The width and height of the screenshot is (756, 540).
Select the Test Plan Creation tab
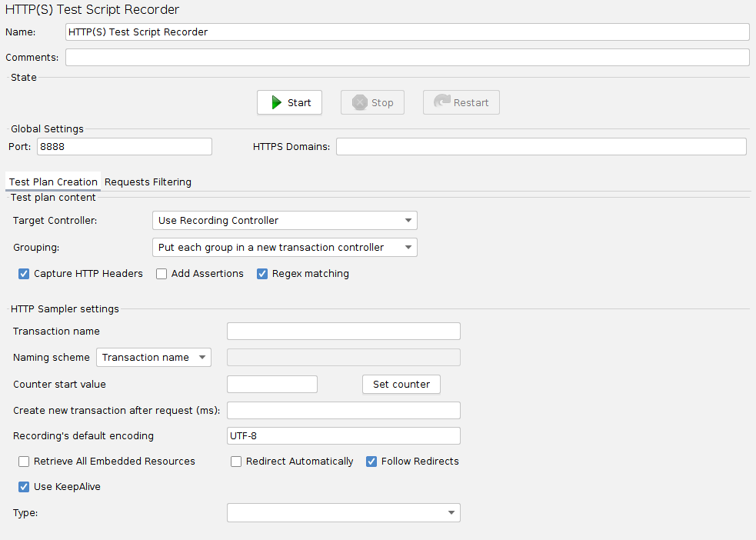(53, 182)
